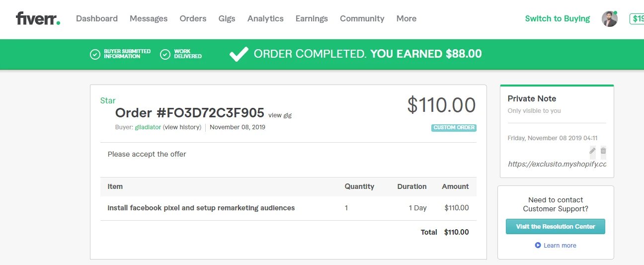Click the Buyer Submitted Information check icon
This screenshot has width=644, height=265.
coord(95,54)
